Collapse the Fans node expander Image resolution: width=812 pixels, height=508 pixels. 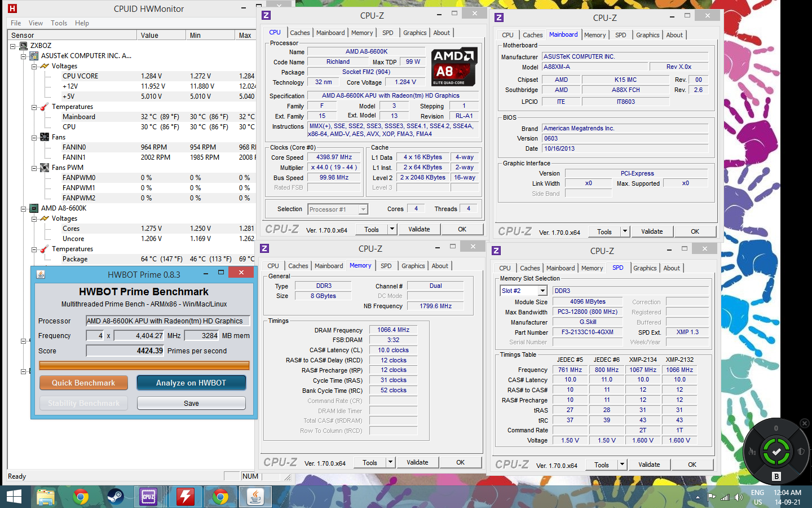[34, 137]
